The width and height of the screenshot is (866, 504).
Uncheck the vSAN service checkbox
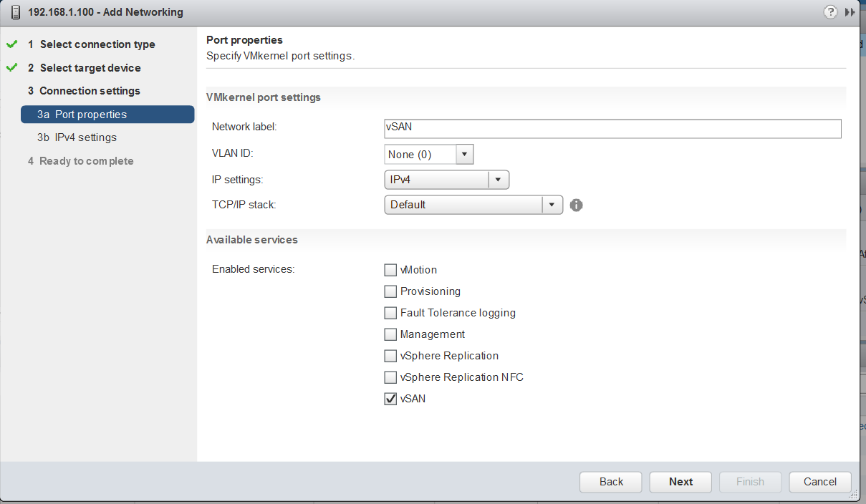tap(390, 399)
